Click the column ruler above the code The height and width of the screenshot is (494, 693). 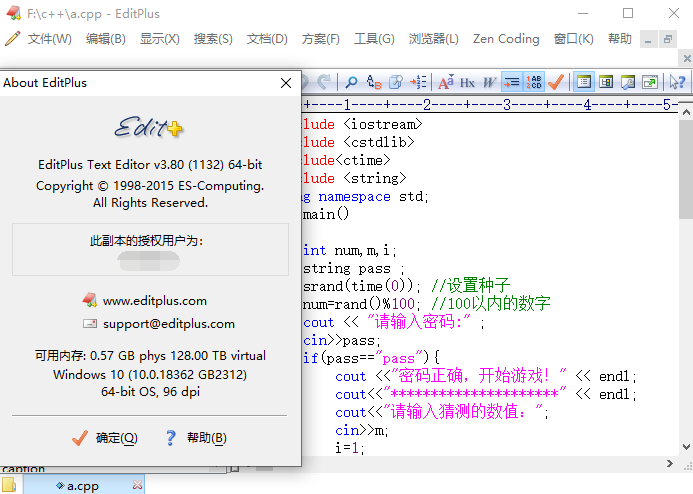490,105
